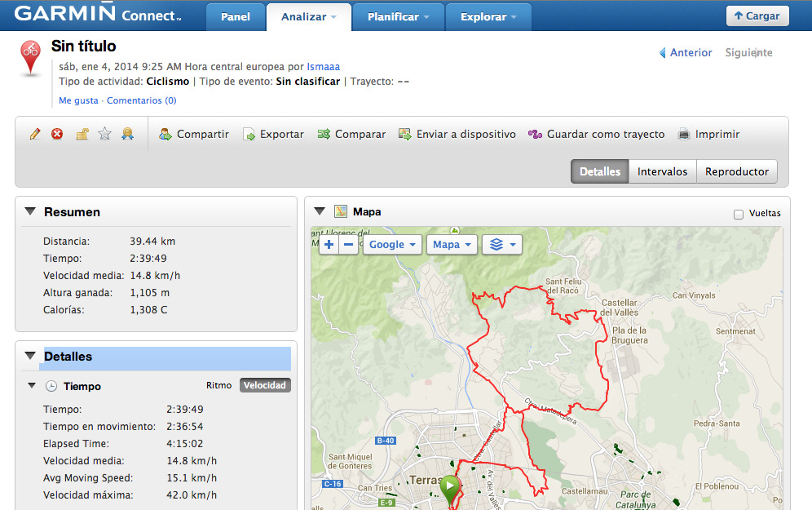Click Exportar in the toolbar
The image size is (812, 510).
click(273, 134)
